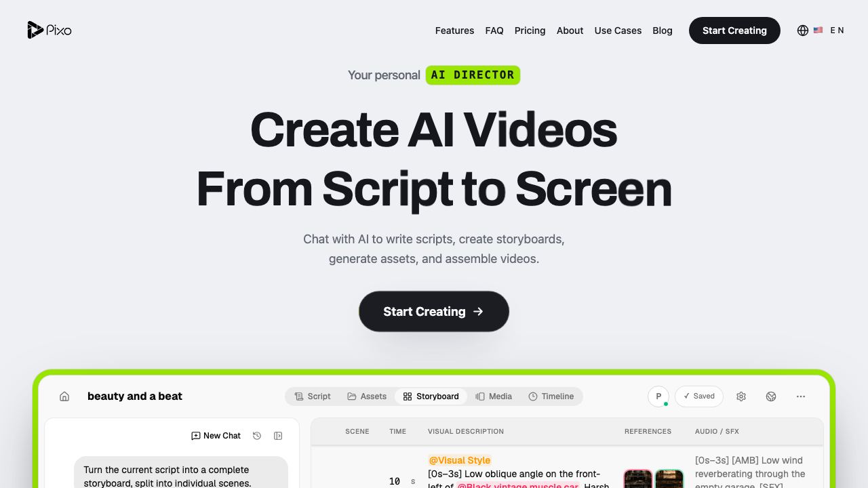Viewport: 868px width, 488px height.
Task: Open the globe language selector
Action: [803, 30]
